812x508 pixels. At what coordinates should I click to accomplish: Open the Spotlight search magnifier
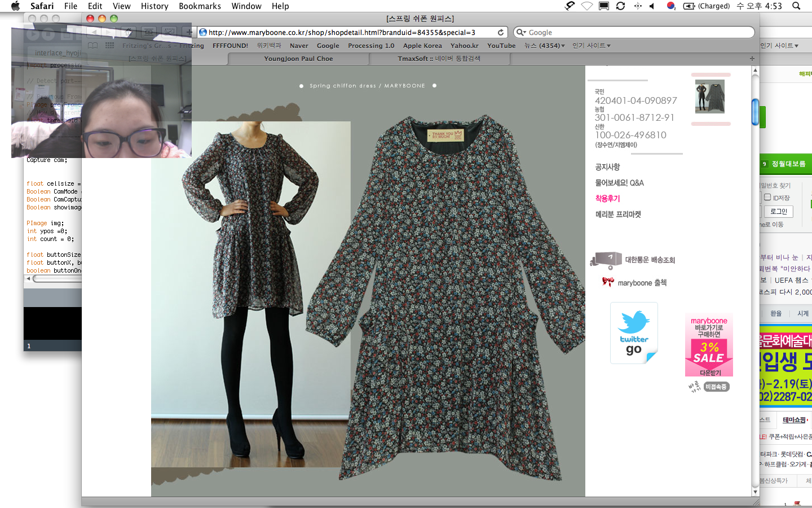click(x=796, y=6)
